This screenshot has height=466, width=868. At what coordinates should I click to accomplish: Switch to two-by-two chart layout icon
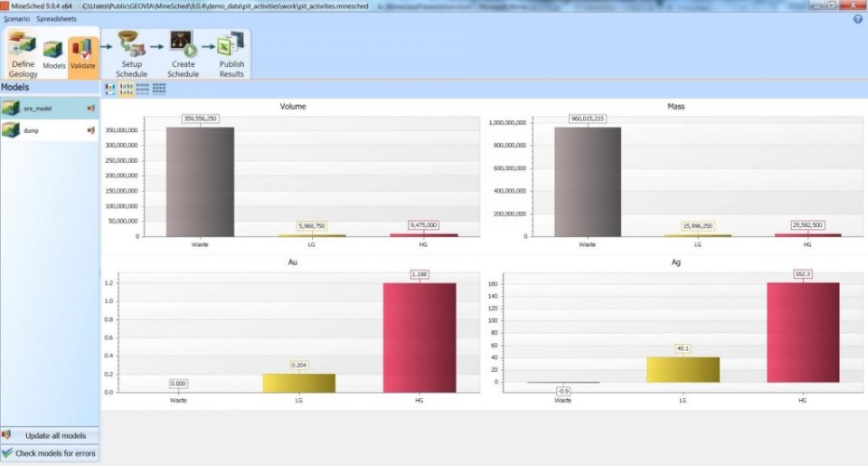[x=127, y=89]
